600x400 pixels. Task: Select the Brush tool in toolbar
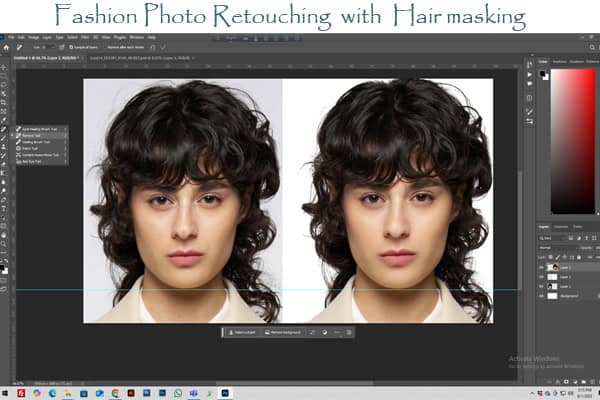[x=4, y=138]
